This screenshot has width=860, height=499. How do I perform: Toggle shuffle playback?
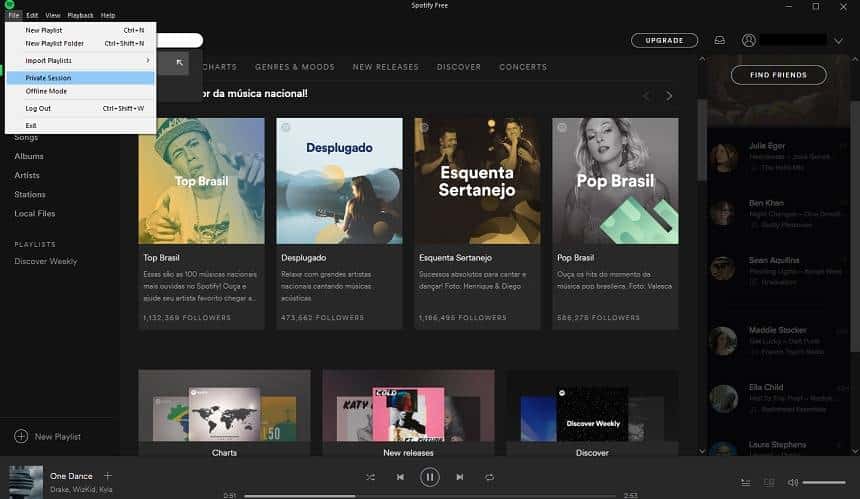(x=370, y=477)
